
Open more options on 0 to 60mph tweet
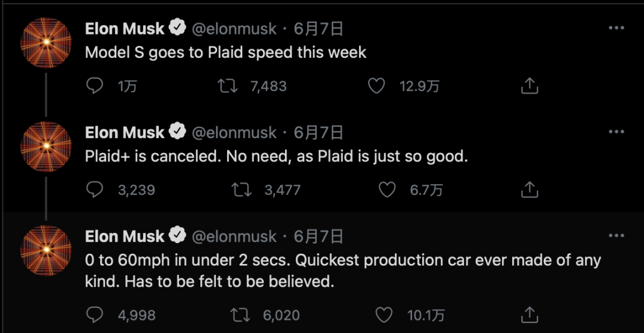pyautogui.click(x=616, y=236)
